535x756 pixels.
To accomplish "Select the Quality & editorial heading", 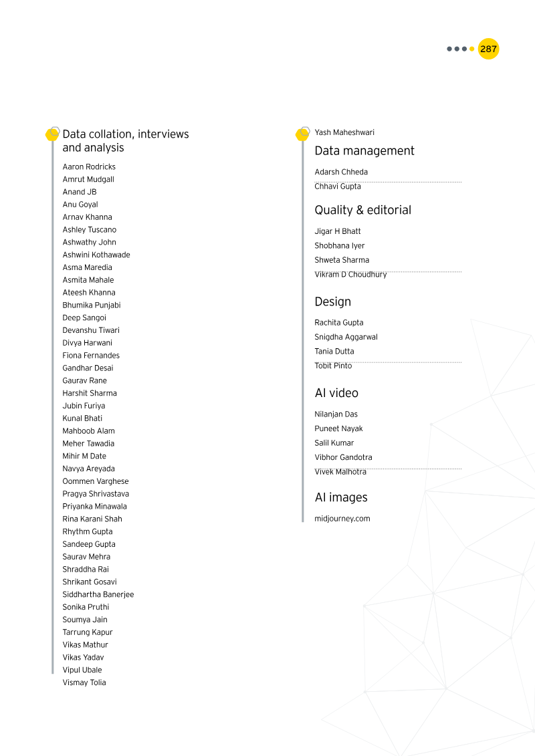I will click(x=362, y=210).
